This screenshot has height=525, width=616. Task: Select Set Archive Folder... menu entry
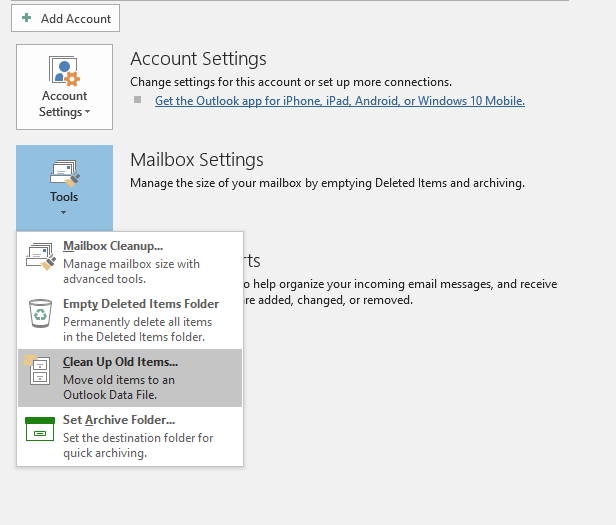pos(119,420)
